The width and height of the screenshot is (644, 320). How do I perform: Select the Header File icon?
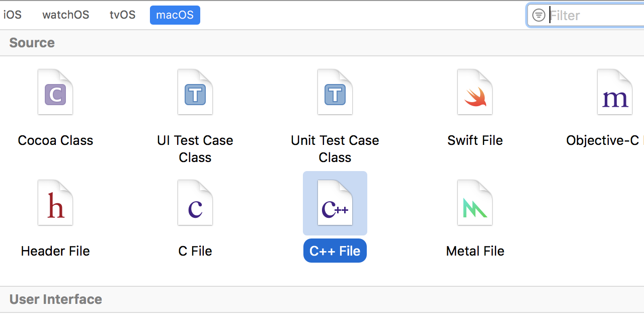[55, 204]
